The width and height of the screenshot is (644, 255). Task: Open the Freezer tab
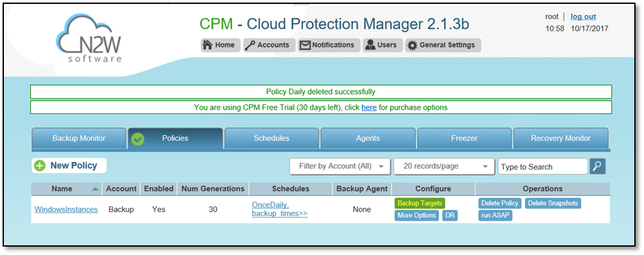click(464, 139)
